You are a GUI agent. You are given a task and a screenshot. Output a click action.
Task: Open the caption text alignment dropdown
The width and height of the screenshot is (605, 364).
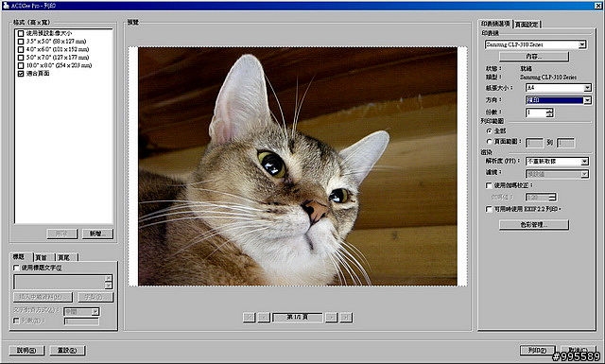pyautogui.click(x=95, y=311)
